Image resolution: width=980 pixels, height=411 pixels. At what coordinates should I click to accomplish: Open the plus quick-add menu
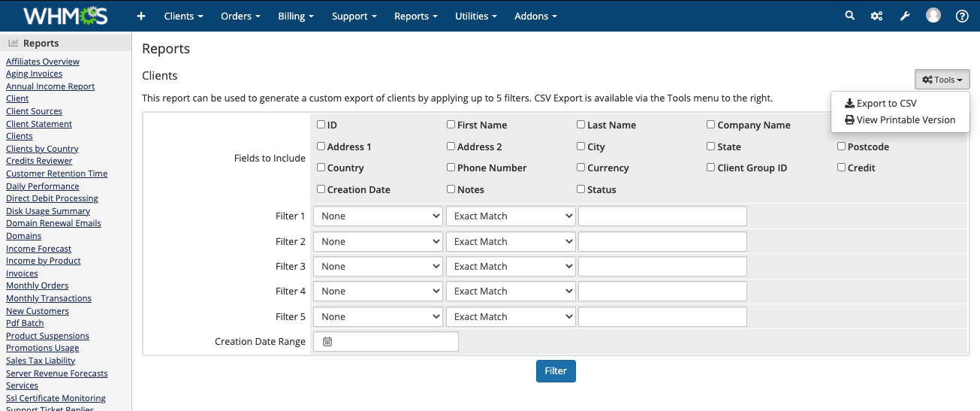[141, 16]
